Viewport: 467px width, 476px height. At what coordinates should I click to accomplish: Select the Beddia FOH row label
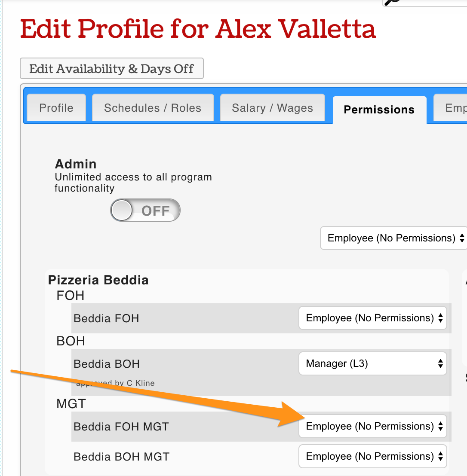coord(106,319)
